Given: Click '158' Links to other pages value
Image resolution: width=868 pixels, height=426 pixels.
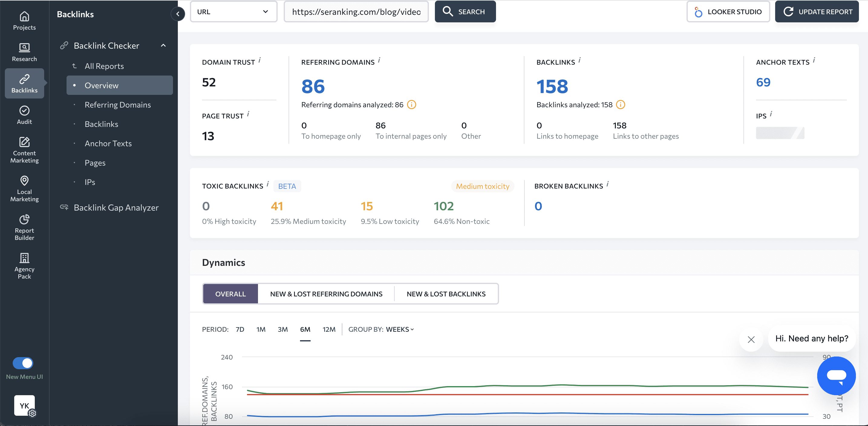Looking at the screenshot, I should click(619, 125).
